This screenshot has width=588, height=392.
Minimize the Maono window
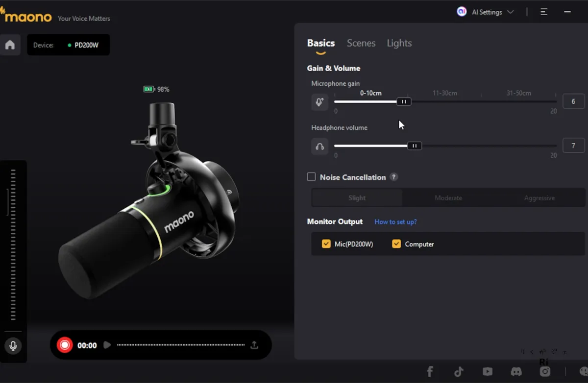coord(567,12)
